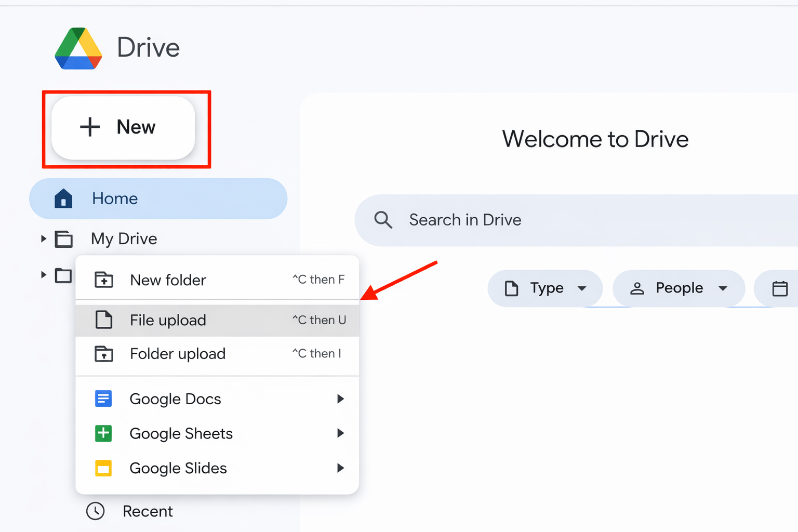Click the Drive triangle logo
Viewport: 798px width, 532px height.
(x=78, y=48)
